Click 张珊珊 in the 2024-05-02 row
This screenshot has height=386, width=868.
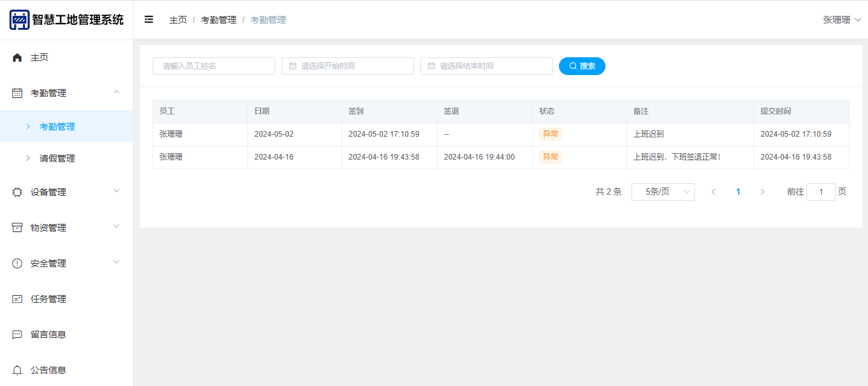pos(171,134)
